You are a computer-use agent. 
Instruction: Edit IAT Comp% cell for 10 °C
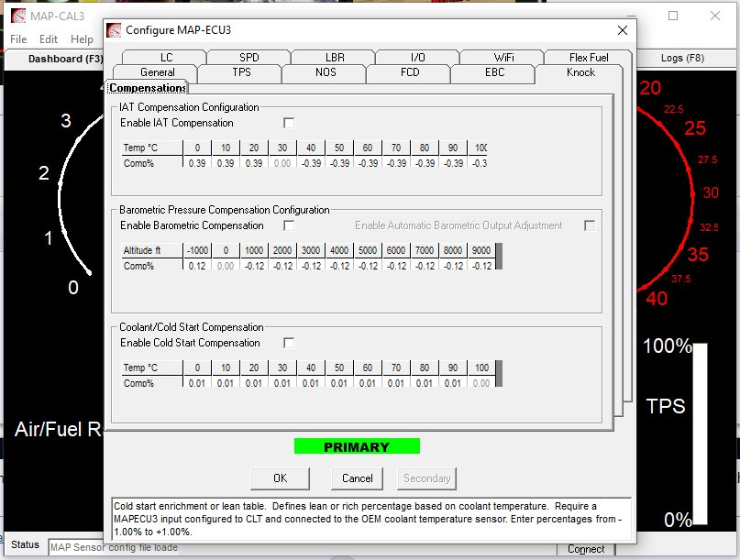(226, 163)
